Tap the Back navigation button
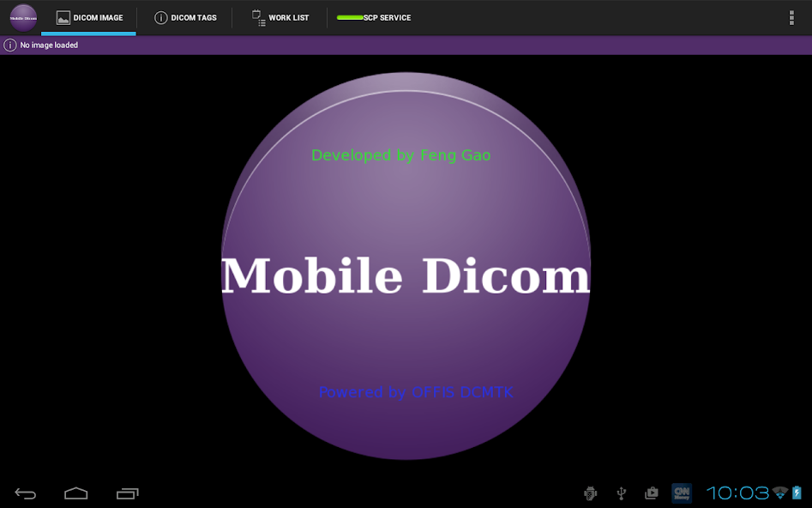This screenshot has width=812, height=508. pos(25,493)
